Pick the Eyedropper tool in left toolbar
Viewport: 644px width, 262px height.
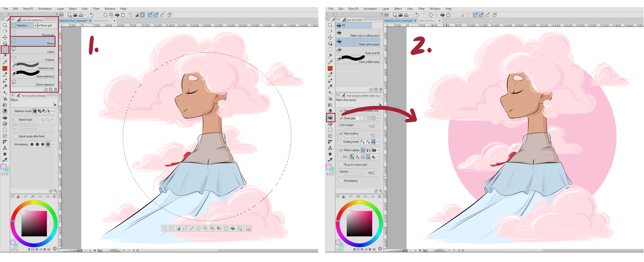5,62
